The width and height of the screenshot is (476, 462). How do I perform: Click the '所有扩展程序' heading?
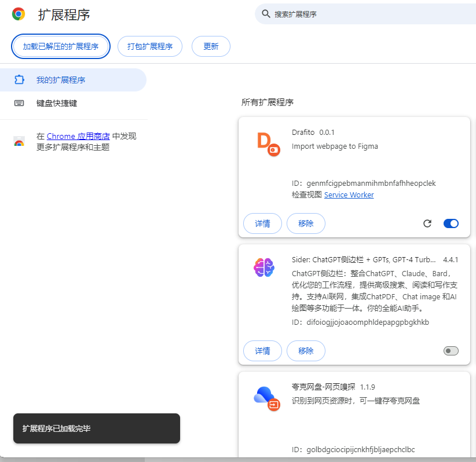(x=268, y=102)
